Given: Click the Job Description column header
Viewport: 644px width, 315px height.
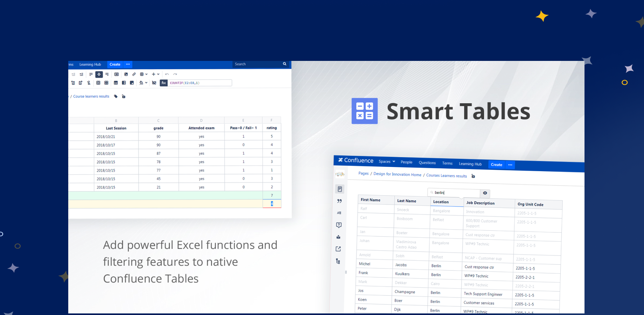Looking at the screenshot, I should point(489,203).
